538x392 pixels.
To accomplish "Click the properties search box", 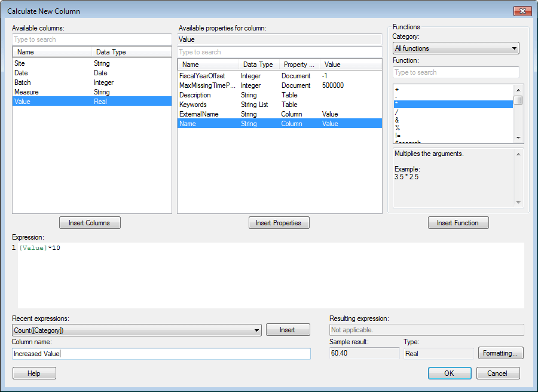I will [x=279, y=52].
